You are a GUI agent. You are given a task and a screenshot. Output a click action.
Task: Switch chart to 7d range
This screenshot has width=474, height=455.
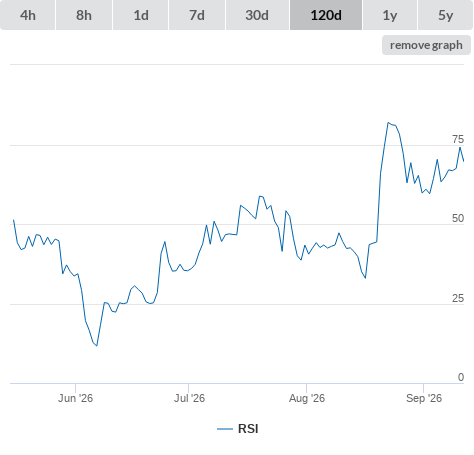pyautogui.click(x=197, y=15)
